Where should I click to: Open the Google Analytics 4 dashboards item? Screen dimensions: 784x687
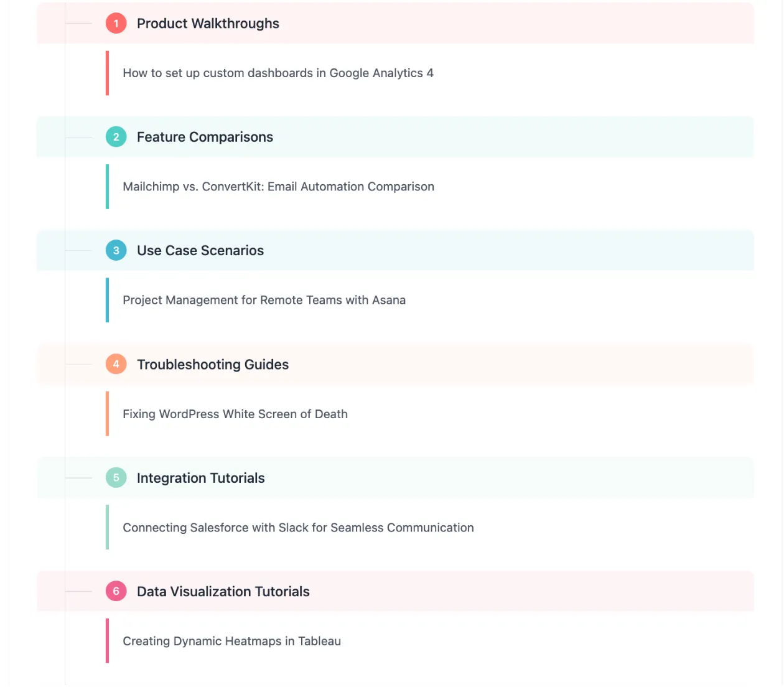[278, 73]
